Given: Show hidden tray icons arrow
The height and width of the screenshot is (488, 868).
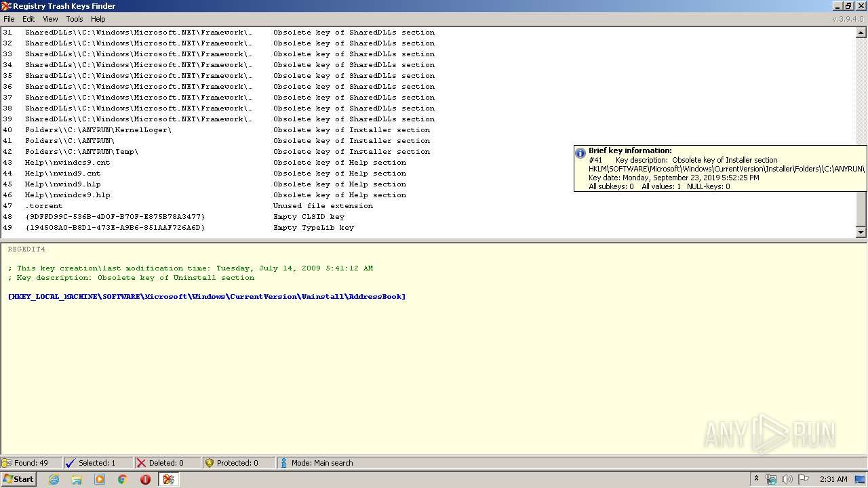Looking at the screenshot, I should tap(756, 479).
